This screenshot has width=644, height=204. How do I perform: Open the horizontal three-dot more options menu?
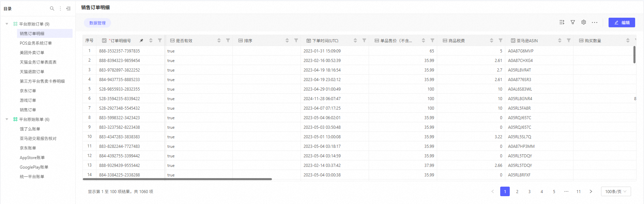pos(595,22)
